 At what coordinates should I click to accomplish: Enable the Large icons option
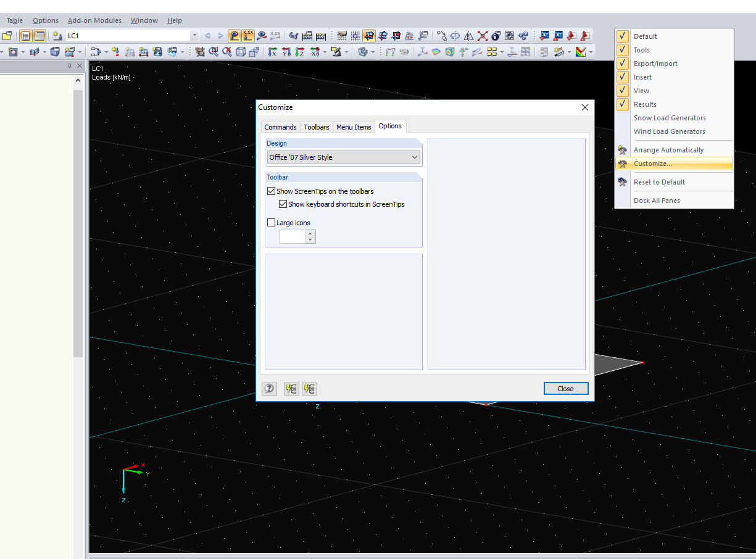click(272, 223)
